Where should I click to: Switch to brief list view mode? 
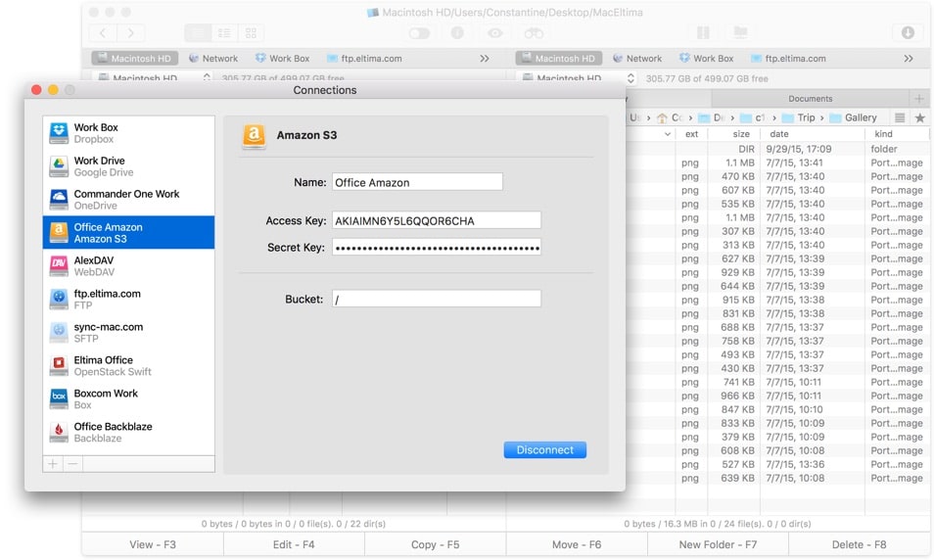point(224,32)
